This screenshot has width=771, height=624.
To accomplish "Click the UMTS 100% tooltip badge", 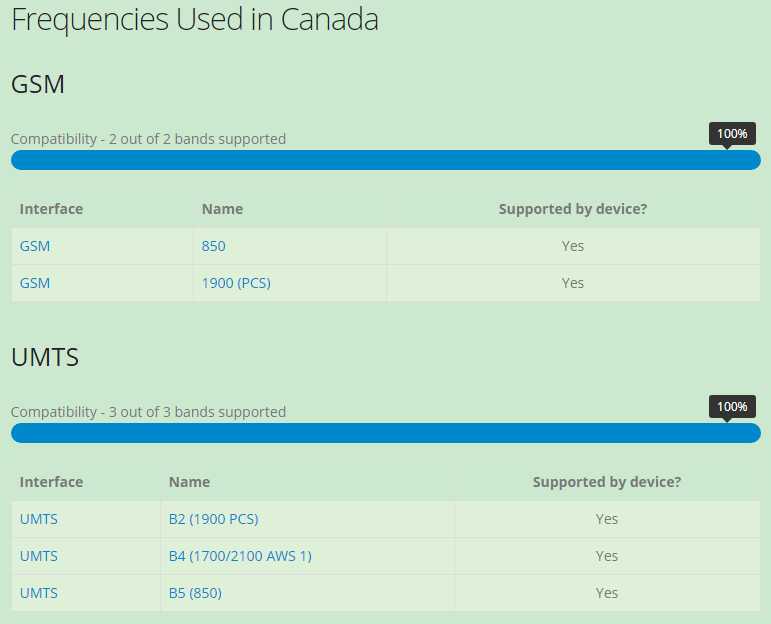I will (732, 406).
